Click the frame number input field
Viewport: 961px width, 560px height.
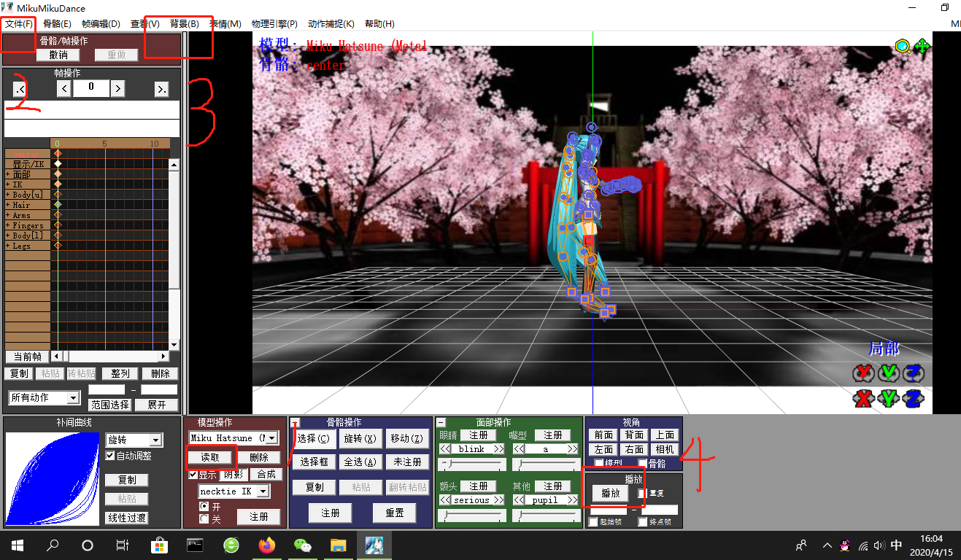pos(91,88)
